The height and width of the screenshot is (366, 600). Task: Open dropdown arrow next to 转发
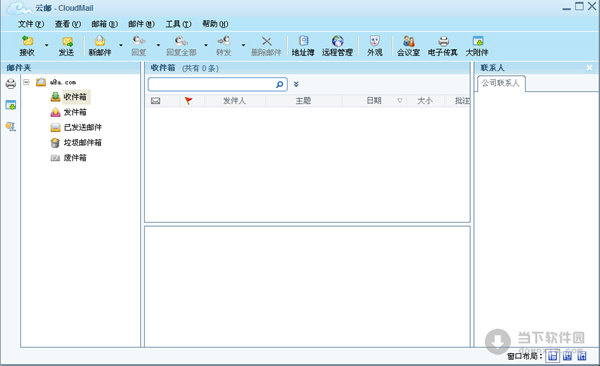(243, 45)
